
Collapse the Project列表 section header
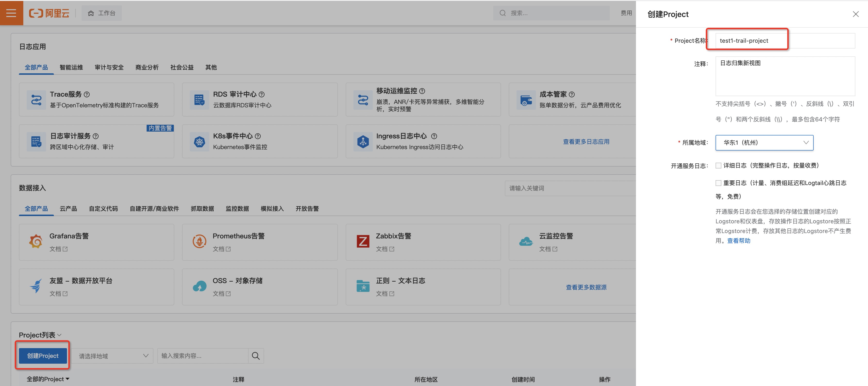click(59, 335)
